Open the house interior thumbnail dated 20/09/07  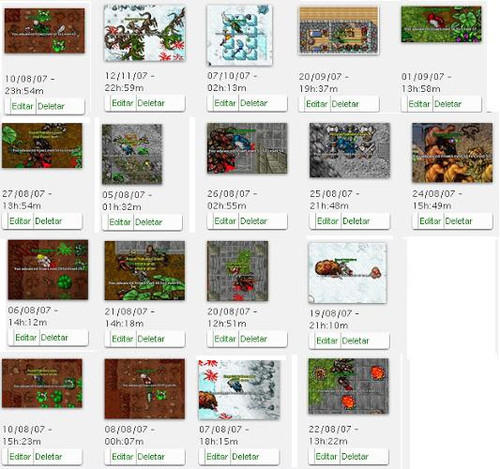[339, 30]
